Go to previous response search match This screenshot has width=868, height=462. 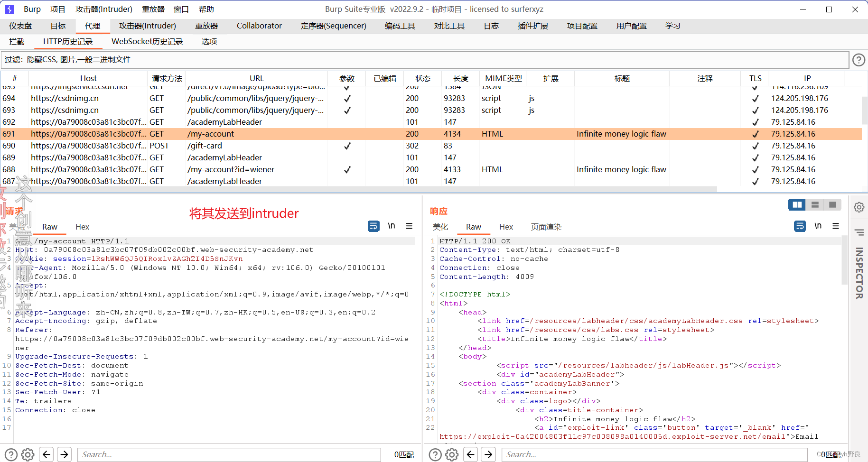pyautogui.click(x=470, y=454)
